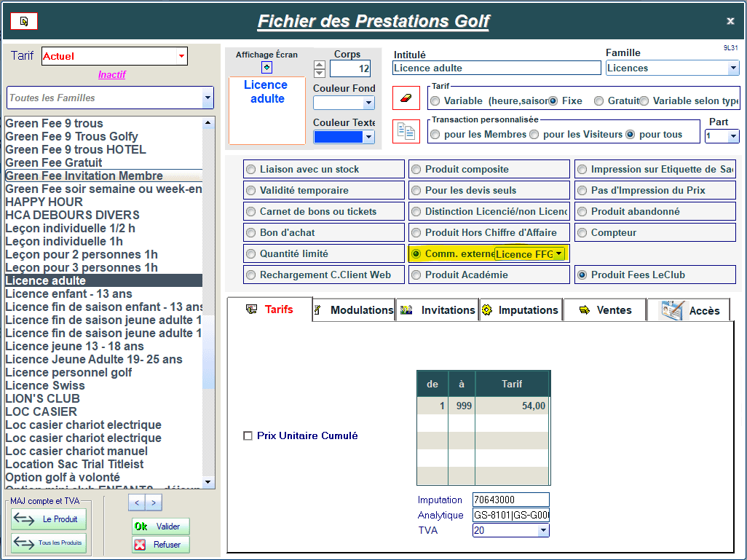The image size is (747, 560).
Task: Open the Couleur Fond color dropdown
Action: coord(368,103)
